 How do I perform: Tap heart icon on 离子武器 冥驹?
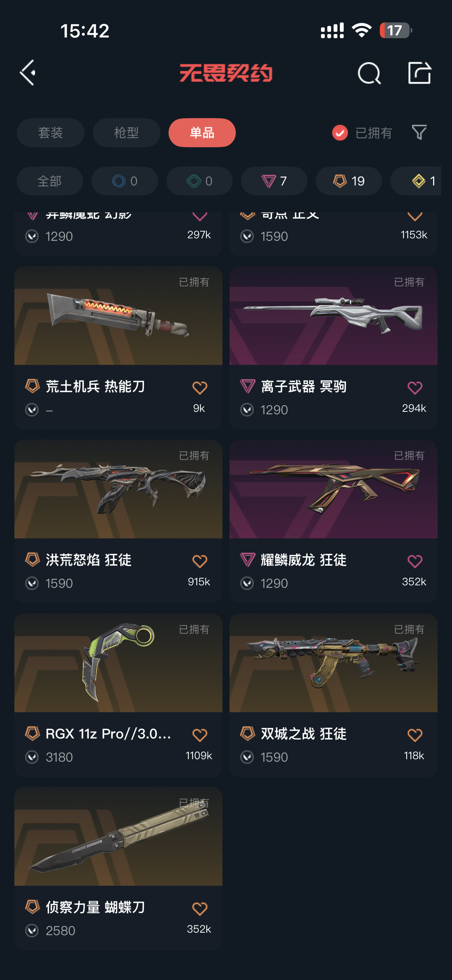tap(415, 388)
